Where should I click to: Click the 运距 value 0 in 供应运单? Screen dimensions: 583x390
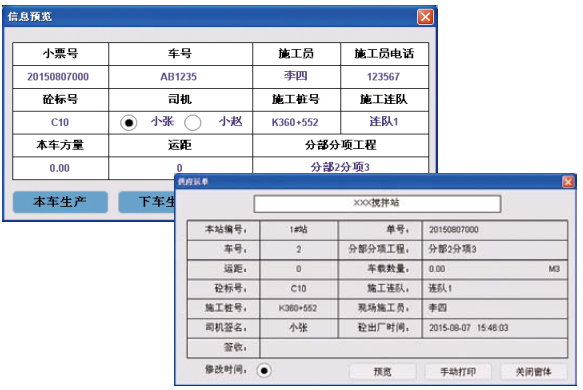[299, 269]
